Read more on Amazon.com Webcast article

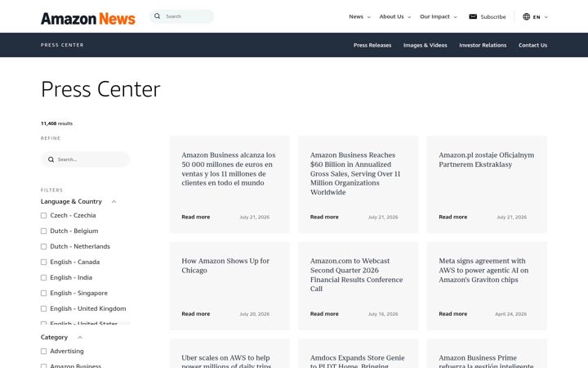pyautogui.click(x=324, y=314)
